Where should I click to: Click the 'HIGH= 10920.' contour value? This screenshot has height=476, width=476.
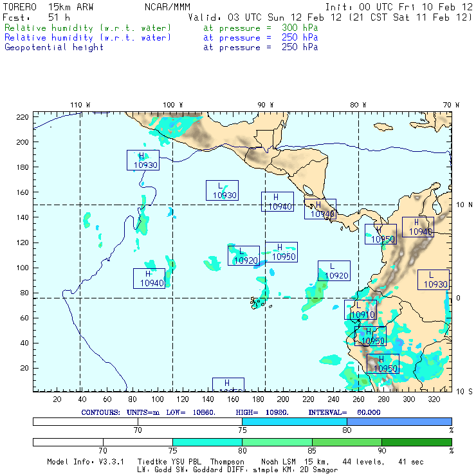pos(262,412)
